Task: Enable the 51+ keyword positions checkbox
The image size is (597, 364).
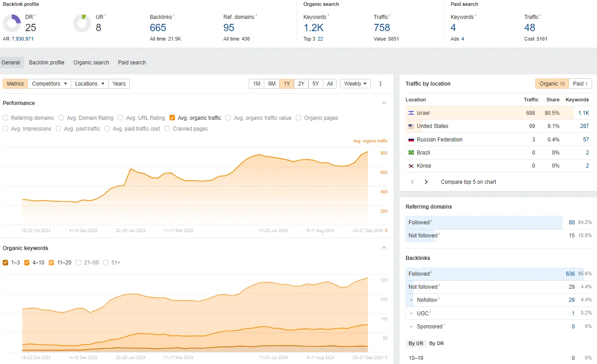Action: coord(106,263)
